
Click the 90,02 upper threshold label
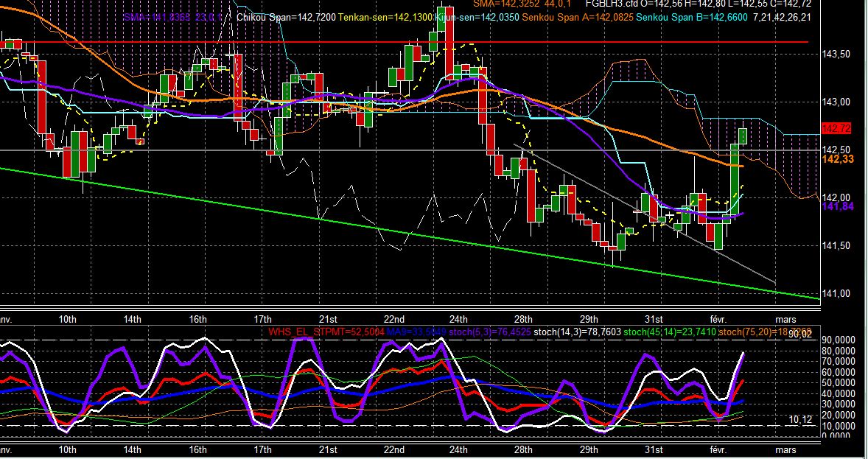tap(800, 334)
